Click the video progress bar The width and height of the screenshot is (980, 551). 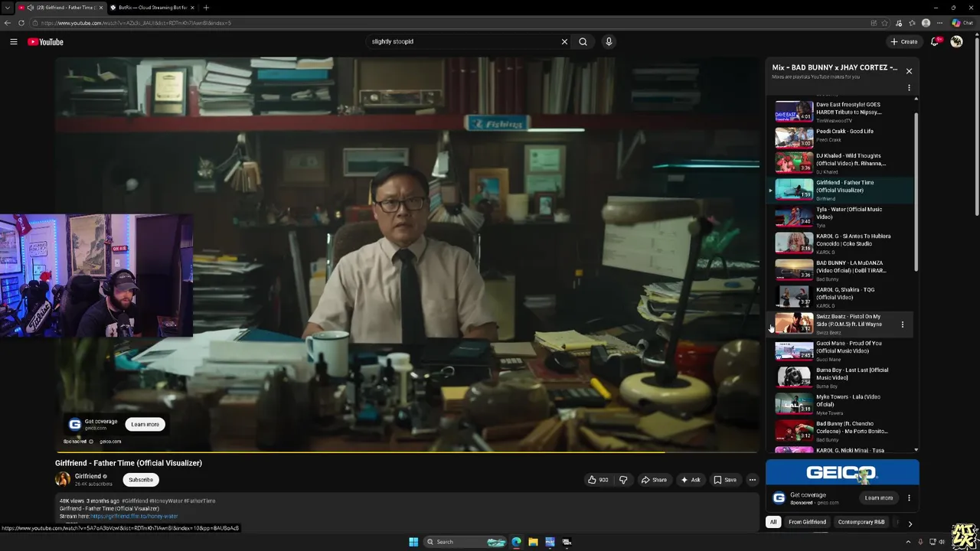click(407, 452)
